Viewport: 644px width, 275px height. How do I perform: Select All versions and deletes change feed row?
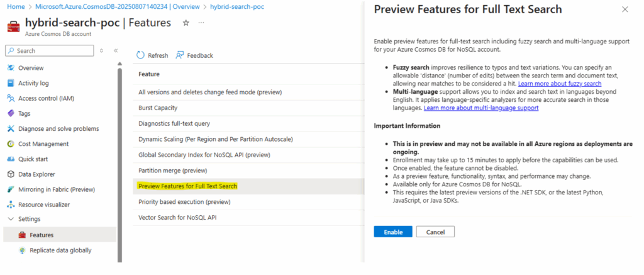(x=248, y=92)
